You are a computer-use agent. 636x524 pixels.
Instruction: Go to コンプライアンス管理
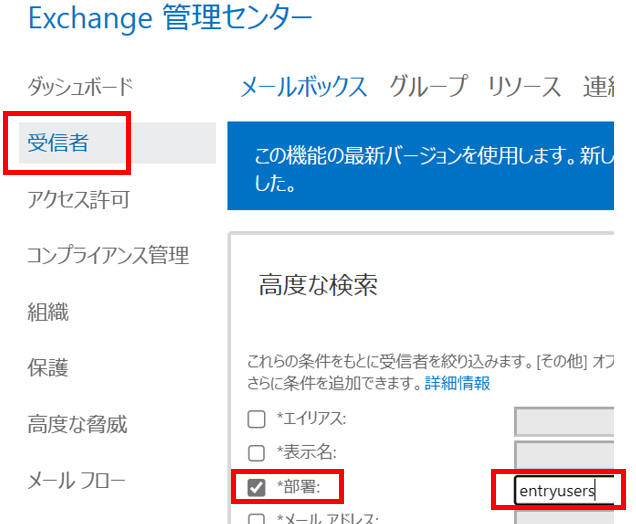(108, 255)
